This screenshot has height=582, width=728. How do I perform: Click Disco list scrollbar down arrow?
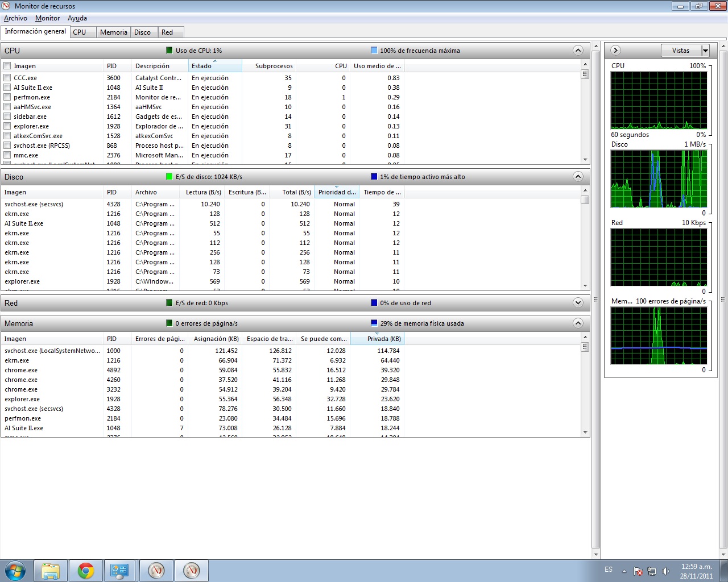click(585, 286)
